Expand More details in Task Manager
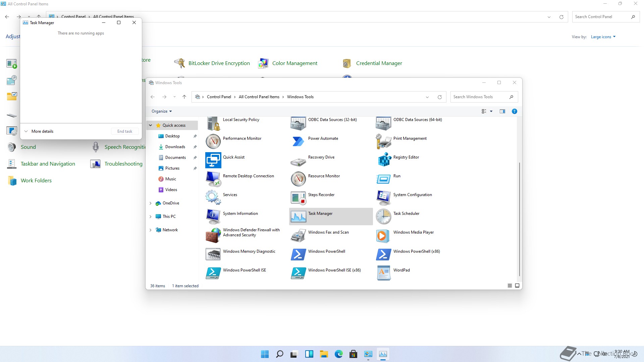The height and width of the screenshot is (362, 644). click(39, 131)
